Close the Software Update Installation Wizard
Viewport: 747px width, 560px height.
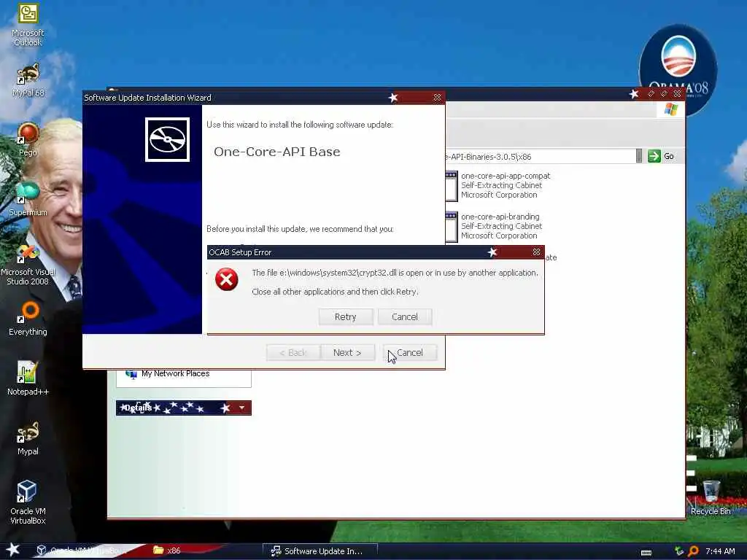coord(437,97)
